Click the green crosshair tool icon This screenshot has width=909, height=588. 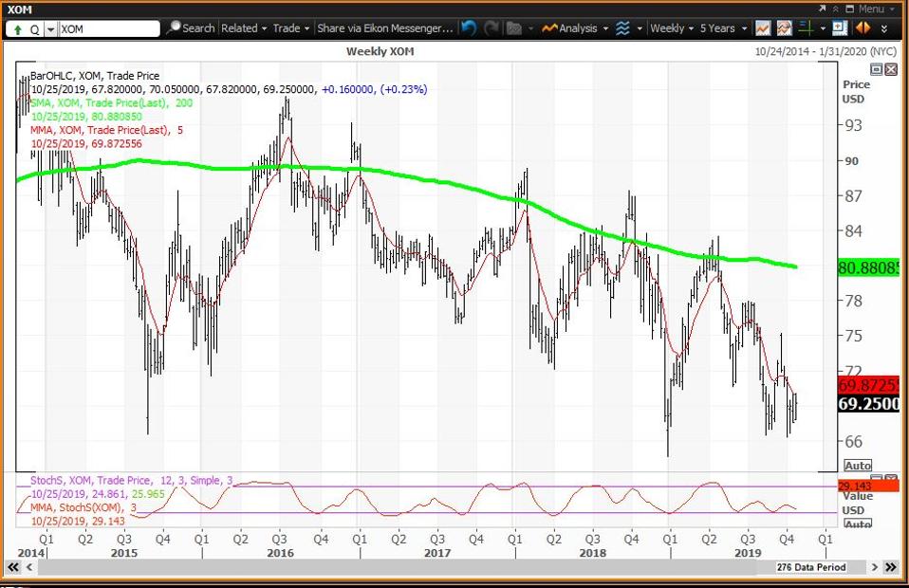[806, 28]
